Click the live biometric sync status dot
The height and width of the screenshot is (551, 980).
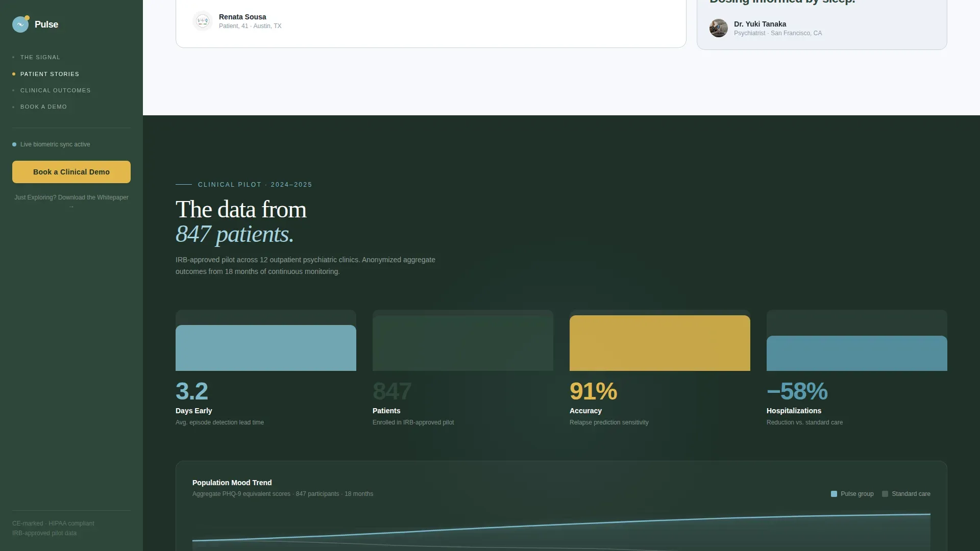14,144
